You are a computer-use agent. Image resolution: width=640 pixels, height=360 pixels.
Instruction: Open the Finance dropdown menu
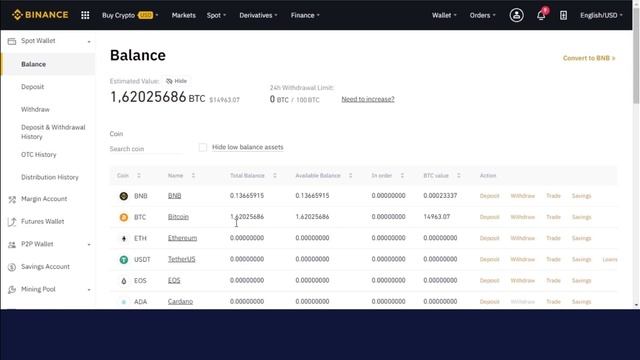point(305,15)
